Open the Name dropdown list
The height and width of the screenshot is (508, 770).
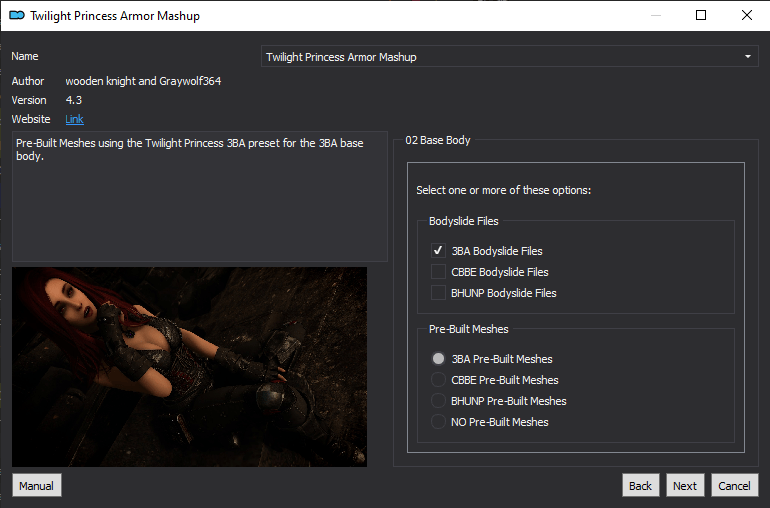point(510,56)
